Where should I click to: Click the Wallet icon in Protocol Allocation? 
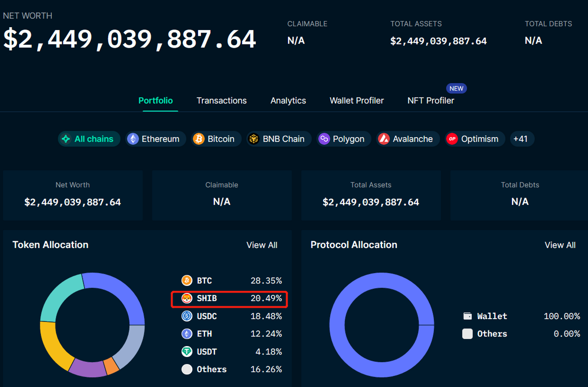467,316
